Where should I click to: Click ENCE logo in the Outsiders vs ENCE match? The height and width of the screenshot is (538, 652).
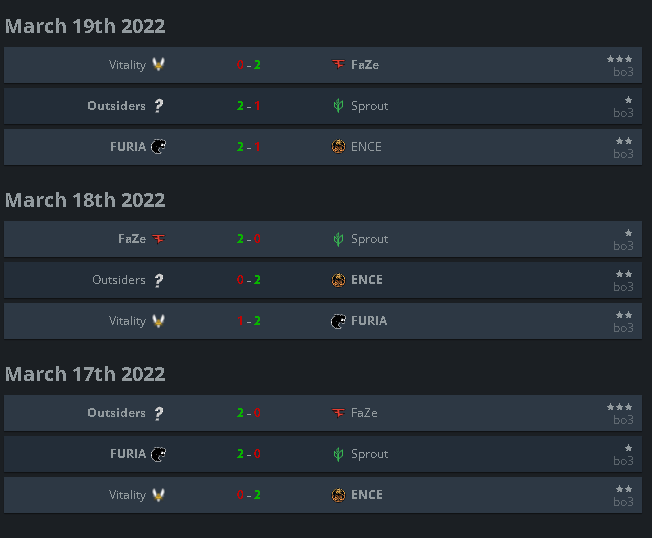click(338, 280)
